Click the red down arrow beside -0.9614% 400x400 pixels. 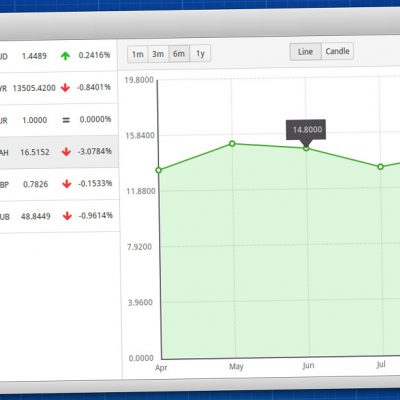67,216
